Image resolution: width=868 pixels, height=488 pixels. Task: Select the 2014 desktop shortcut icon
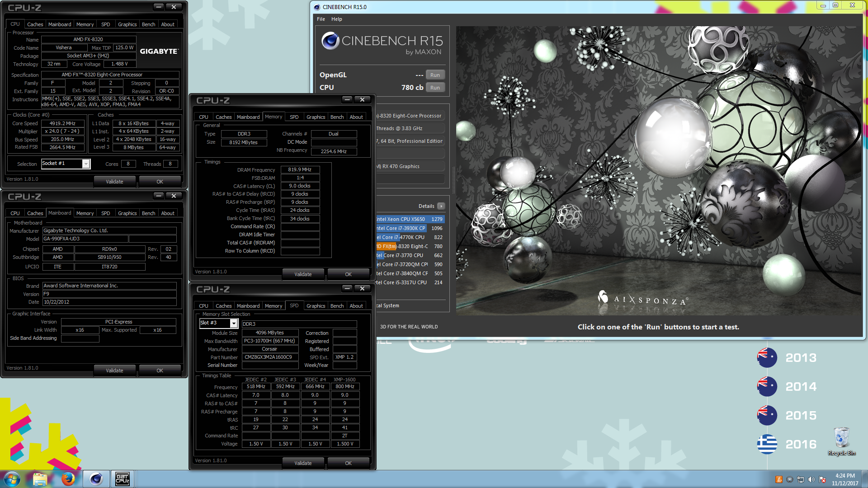(x=767, y=387)
